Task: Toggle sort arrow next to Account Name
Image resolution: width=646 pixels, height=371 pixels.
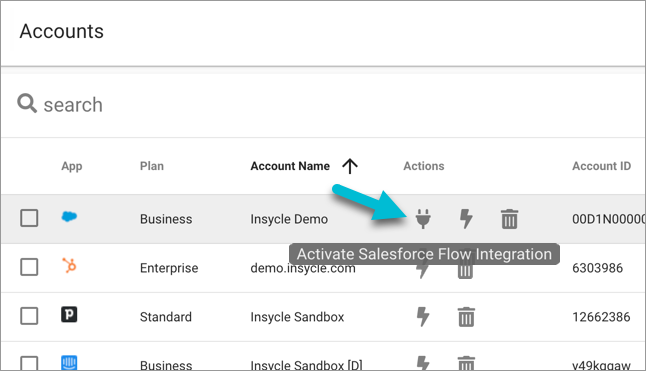Action: coord(350,166)
